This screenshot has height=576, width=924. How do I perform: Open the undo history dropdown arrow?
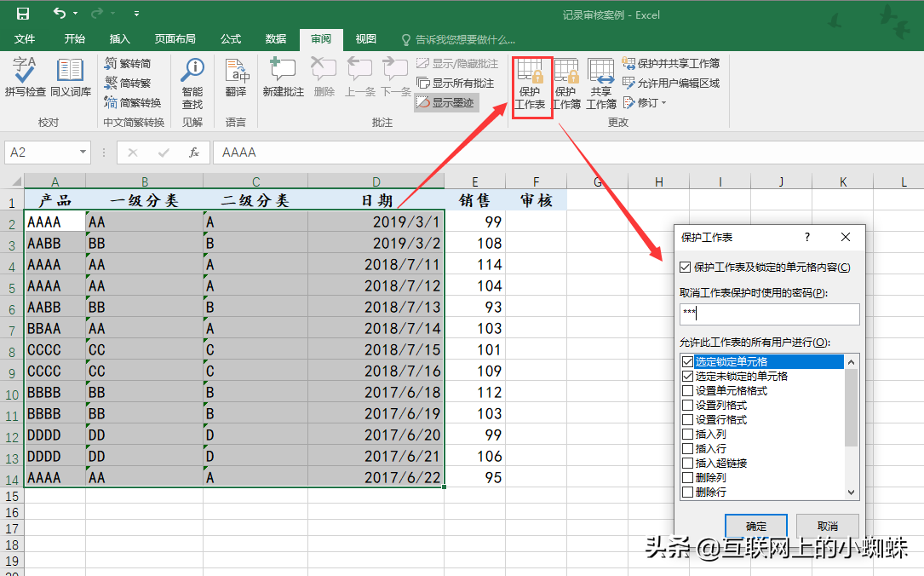[x=75, y=13]
